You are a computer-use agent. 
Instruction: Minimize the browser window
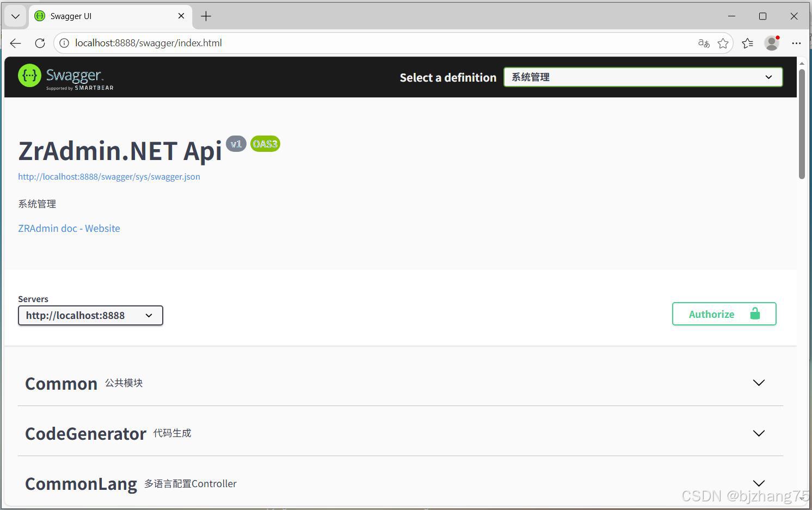point(731,16)
